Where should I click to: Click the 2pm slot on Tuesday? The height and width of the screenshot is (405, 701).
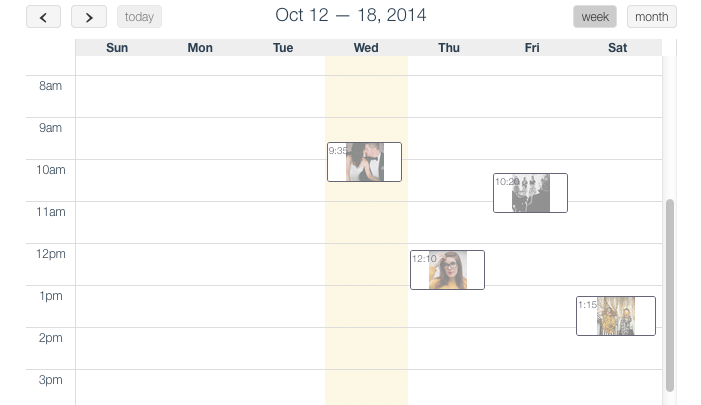point(283,348)
